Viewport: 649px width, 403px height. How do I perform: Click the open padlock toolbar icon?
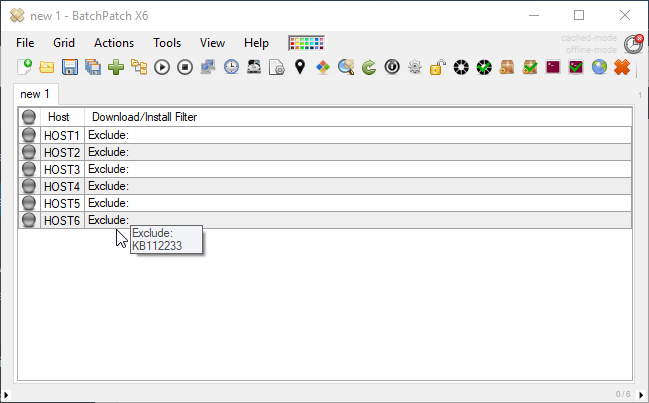point(438,67)
